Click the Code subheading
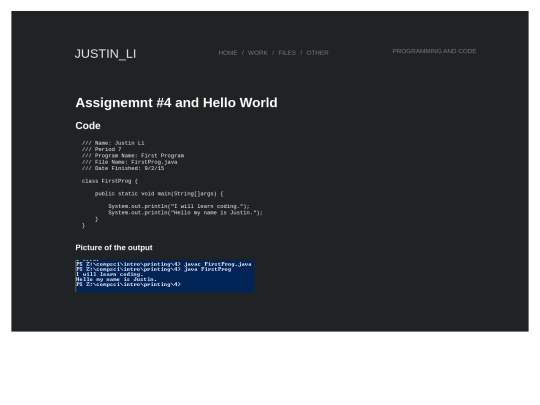 (x=88, y=126)
